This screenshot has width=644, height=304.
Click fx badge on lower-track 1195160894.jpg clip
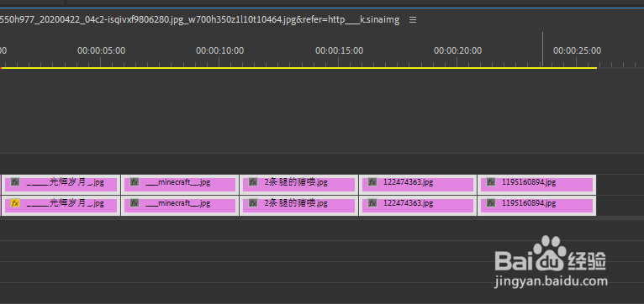point(490,202)
